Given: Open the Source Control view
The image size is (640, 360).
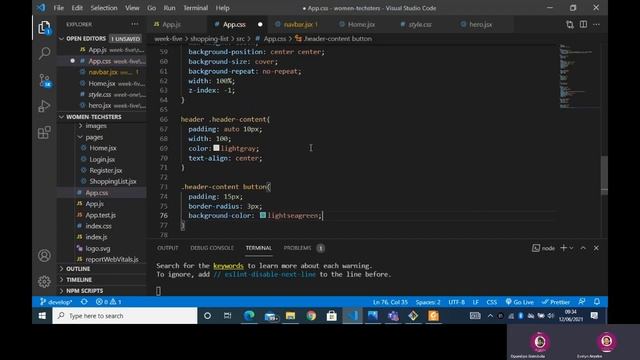Looking at the screenshot, I should [x=44, y=80].
